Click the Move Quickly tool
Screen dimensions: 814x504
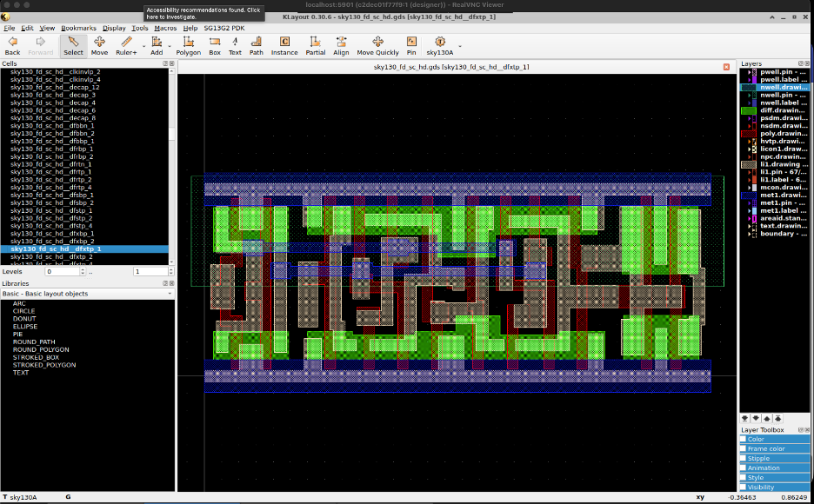377,45
